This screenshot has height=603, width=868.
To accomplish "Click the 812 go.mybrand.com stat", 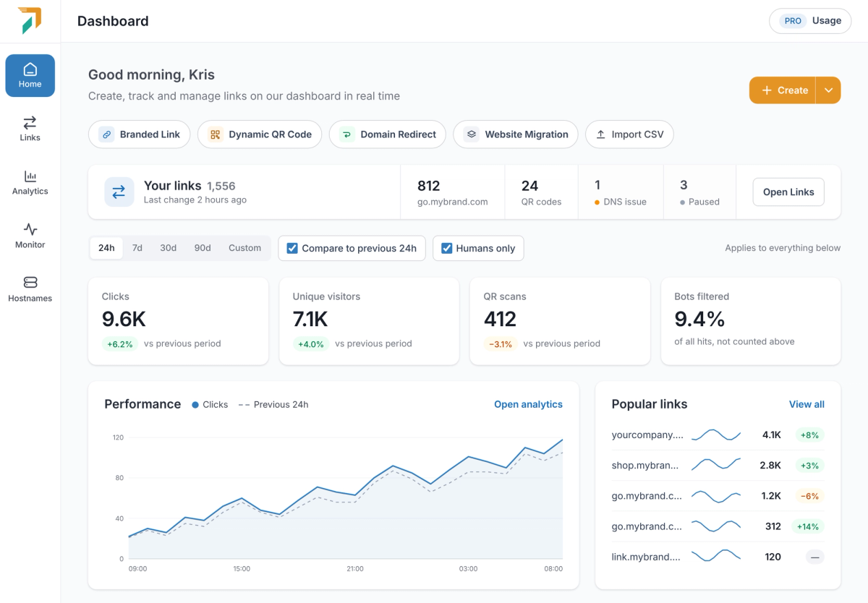I will point(452,192).
